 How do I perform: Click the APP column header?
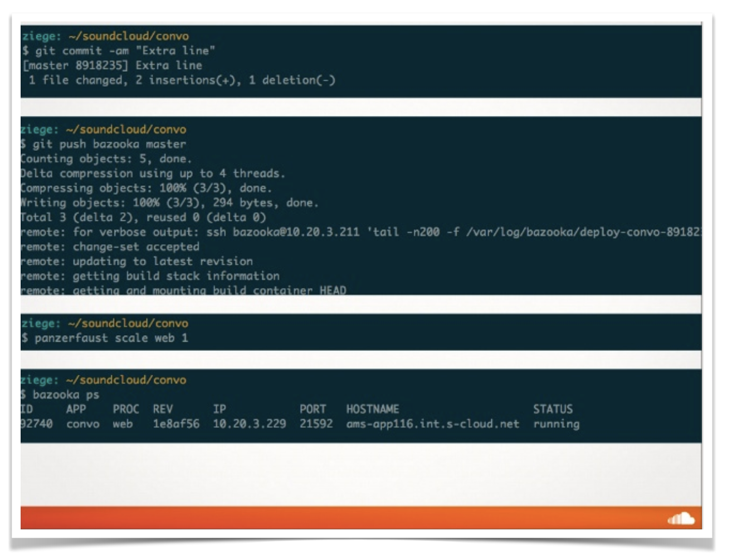pos(76,409)
